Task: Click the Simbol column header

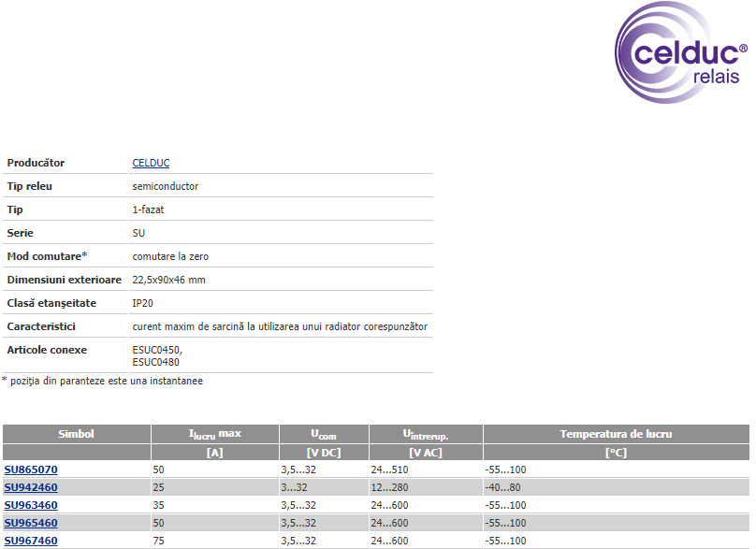Action: pos(77,434)
